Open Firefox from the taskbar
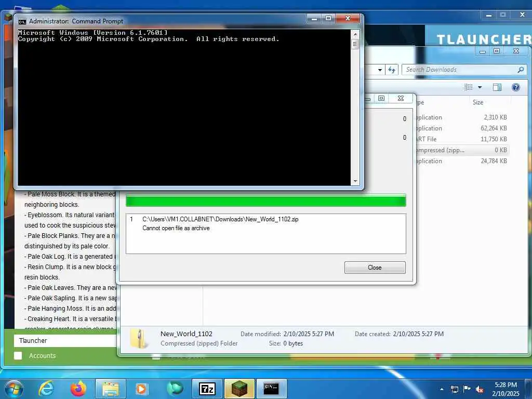 click(78, 389)
